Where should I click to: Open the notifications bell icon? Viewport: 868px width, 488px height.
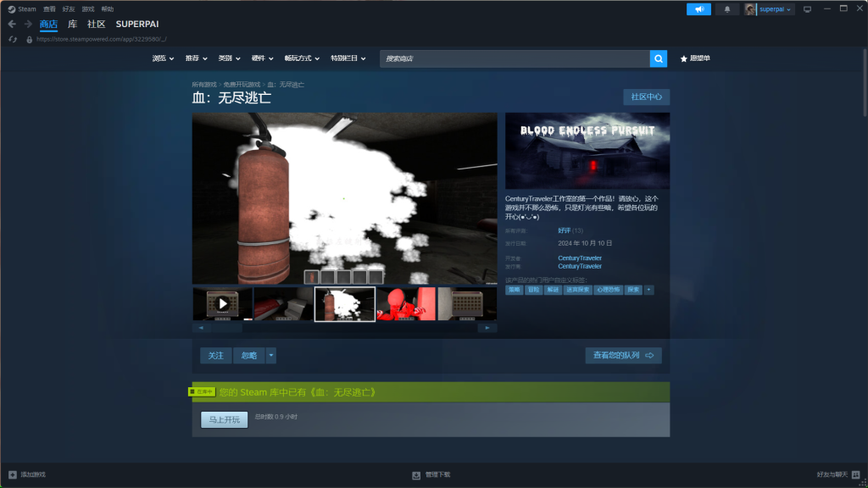coord(726,9)
